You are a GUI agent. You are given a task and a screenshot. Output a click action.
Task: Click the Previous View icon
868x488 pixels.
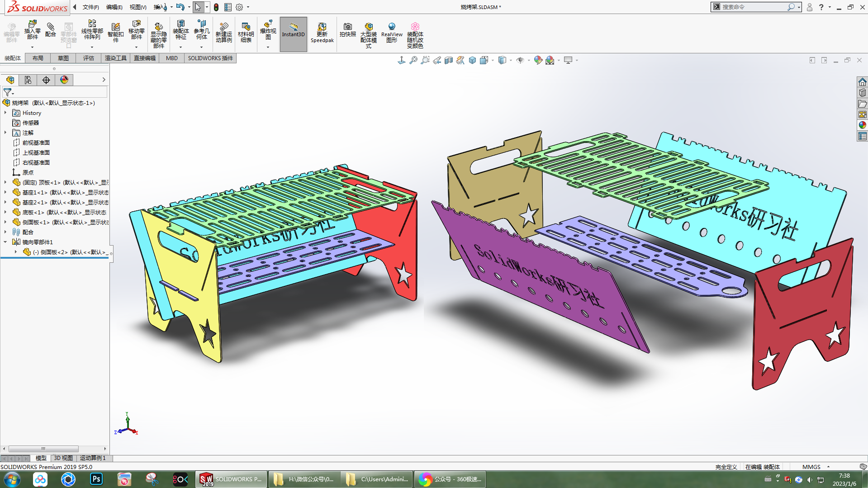pyautogui.click(x=437, y=60)
